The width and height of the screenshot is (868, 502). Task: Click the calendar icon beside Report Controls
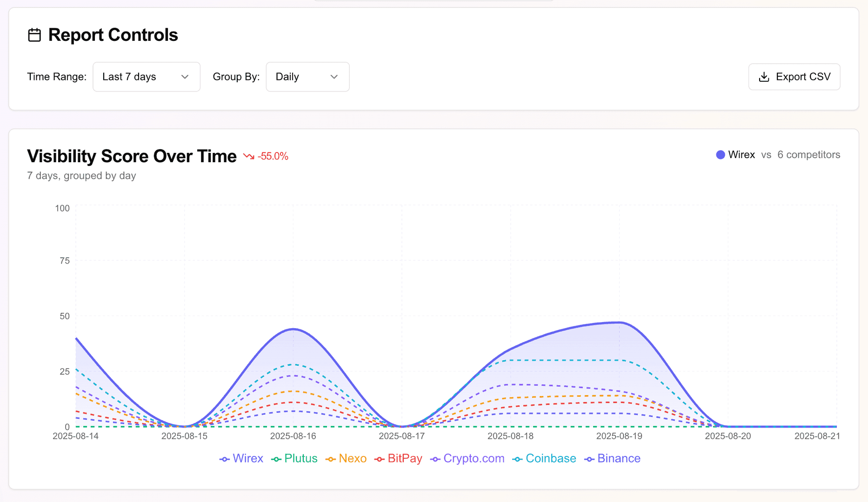pos(34,35)
